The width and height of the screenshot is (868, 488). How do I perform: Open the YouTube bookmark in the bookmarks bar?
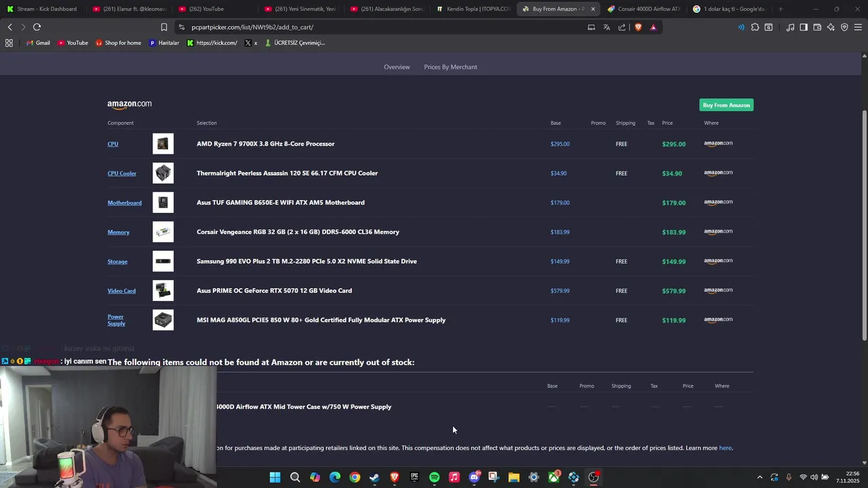click(x=73, y=43)
